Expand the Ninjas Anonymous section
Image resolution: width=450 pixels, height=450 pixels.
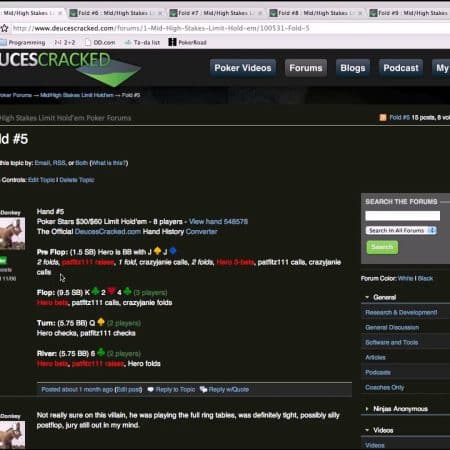pos(367,409)
